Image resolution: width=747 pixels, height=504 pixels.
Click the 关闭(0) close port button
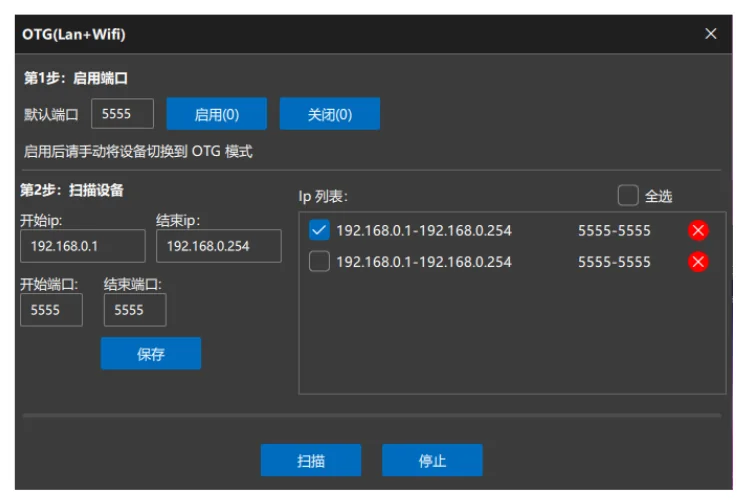(330, 114)
